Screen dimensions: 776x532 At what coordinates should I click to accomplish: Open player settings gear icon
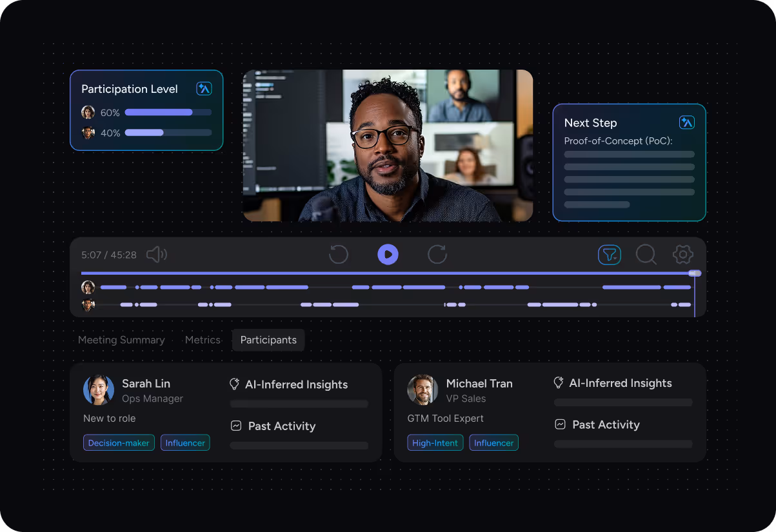point(683,254)
